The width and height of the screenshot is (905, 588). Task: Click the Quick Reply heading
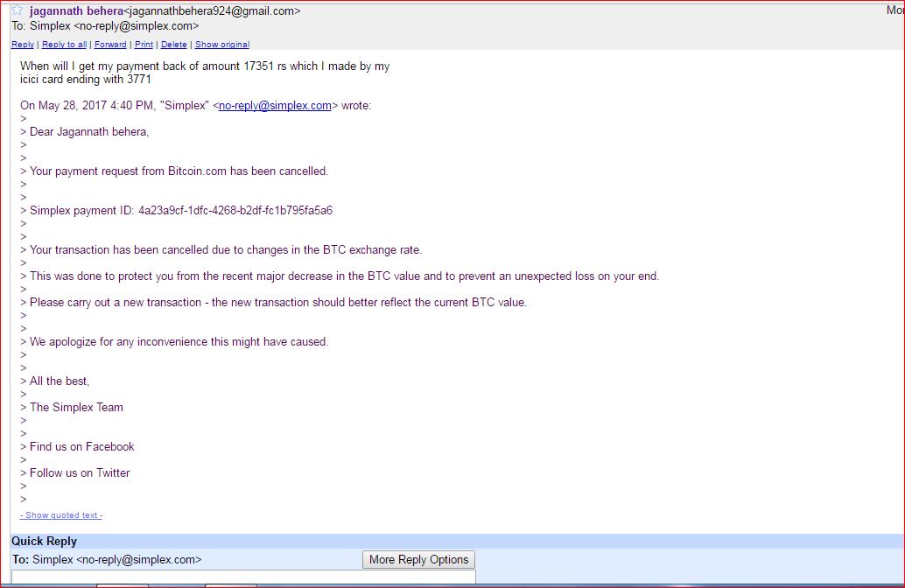coord(45,542)
